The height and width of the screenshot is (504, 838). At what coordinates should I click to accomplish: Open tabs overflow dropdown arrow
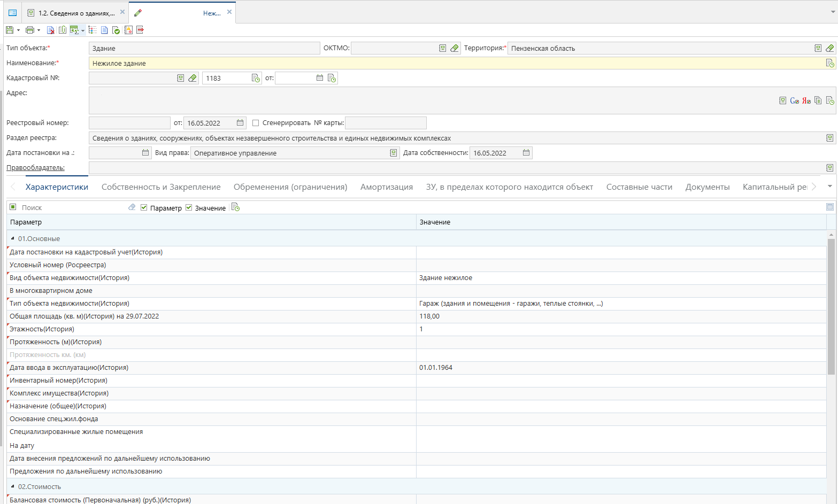coord(830,187)
